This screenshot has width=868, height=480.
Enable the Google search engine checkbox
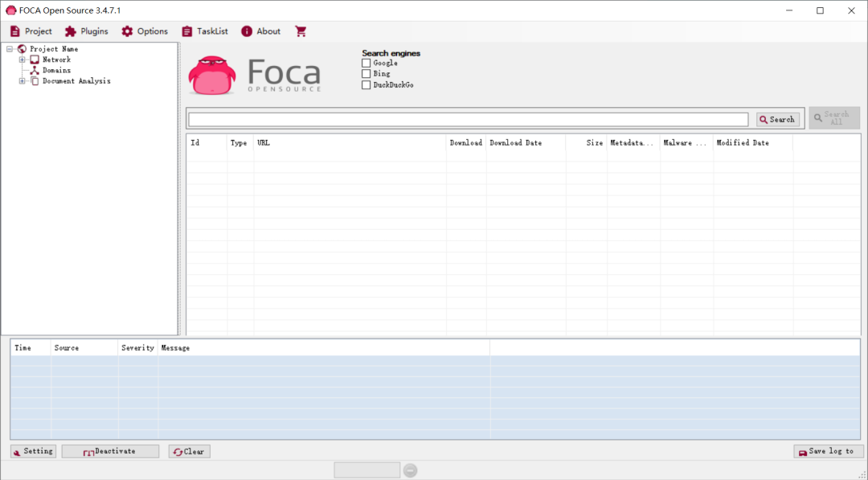click(366, 63)
